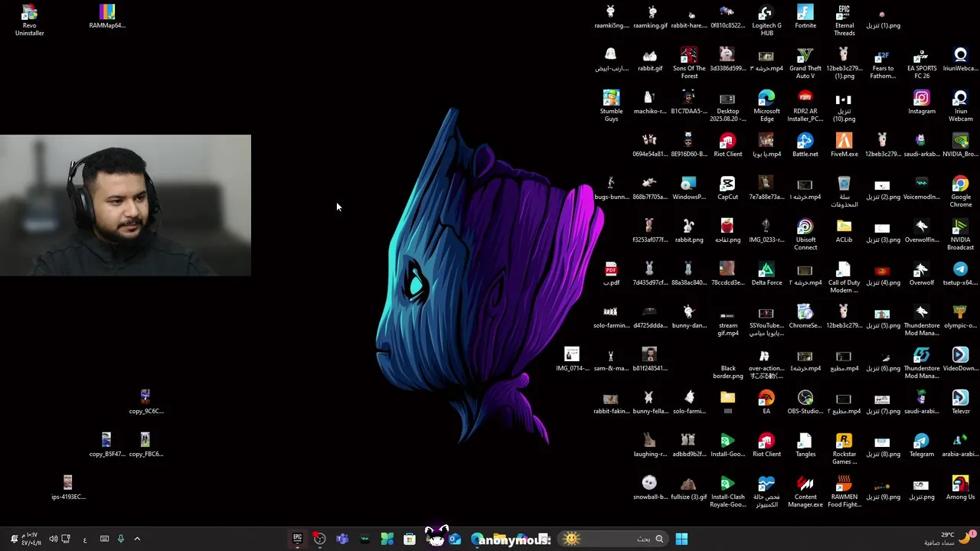Viewport: 980px width, 551px height.
Task: Open the Revo Uninstaller desktop shortcut
Action: [29, 20]
